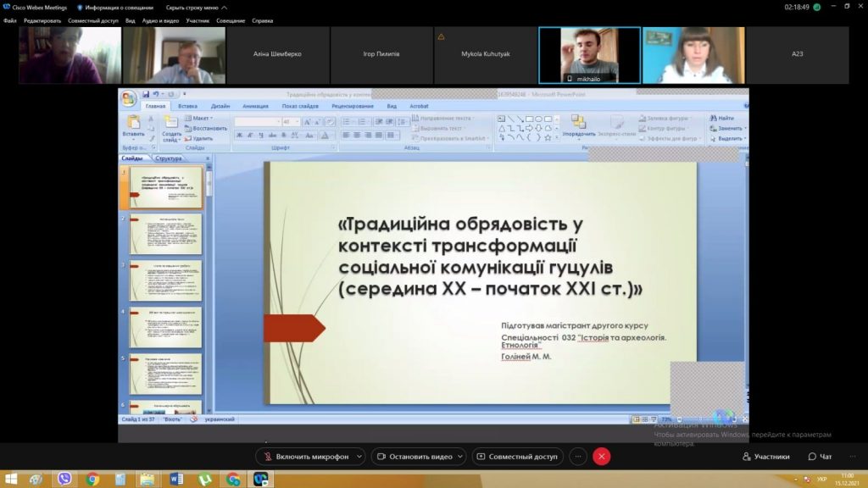Click the Windows Start button

click(10, 479)
